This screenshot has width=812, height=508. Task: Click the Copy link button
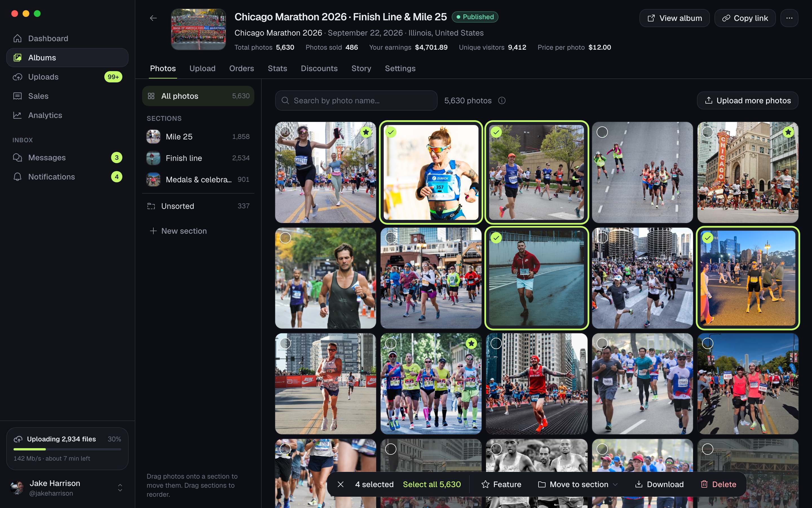tap(745, 18)
